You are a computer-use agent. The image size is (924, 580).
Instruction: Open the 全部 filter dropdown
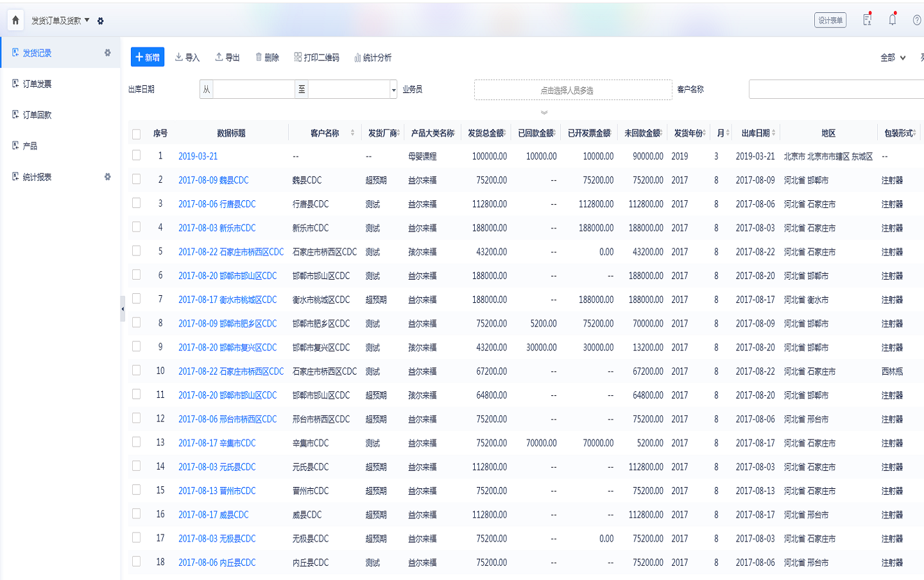click(x=893, y=57)
